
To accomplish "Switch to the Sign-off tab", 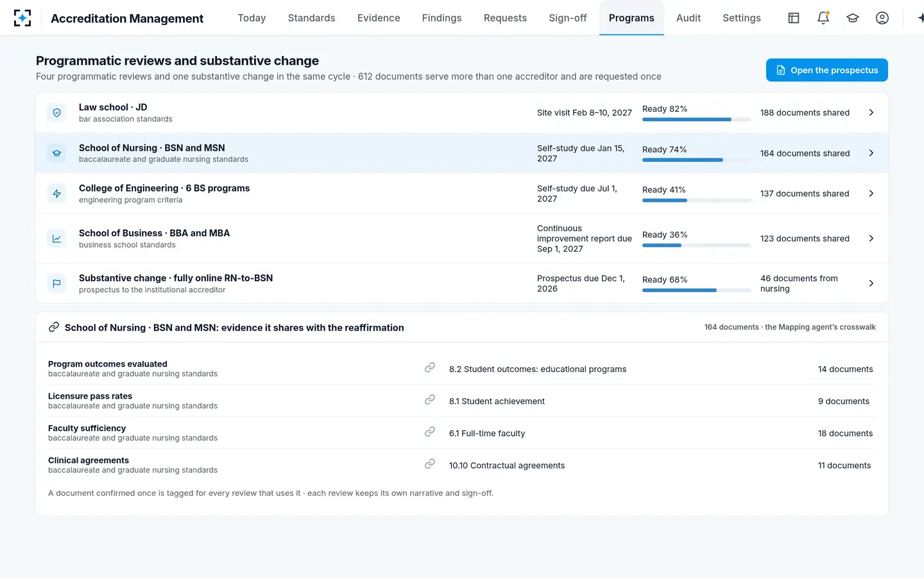I will pyautogui.click(x=568, y=18).
